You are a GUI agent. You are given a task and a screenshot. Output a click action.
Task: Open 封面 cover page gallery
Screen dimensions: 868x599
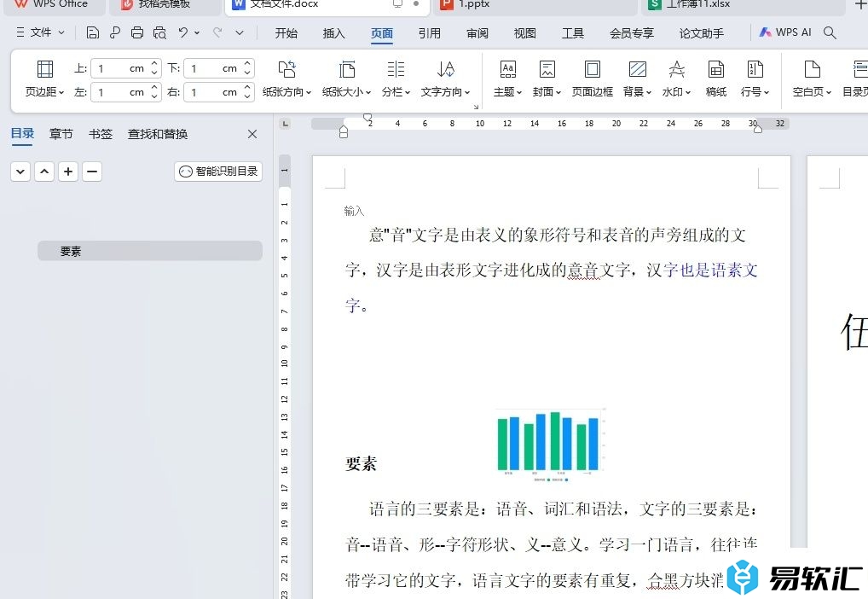(x=547, y=79)
